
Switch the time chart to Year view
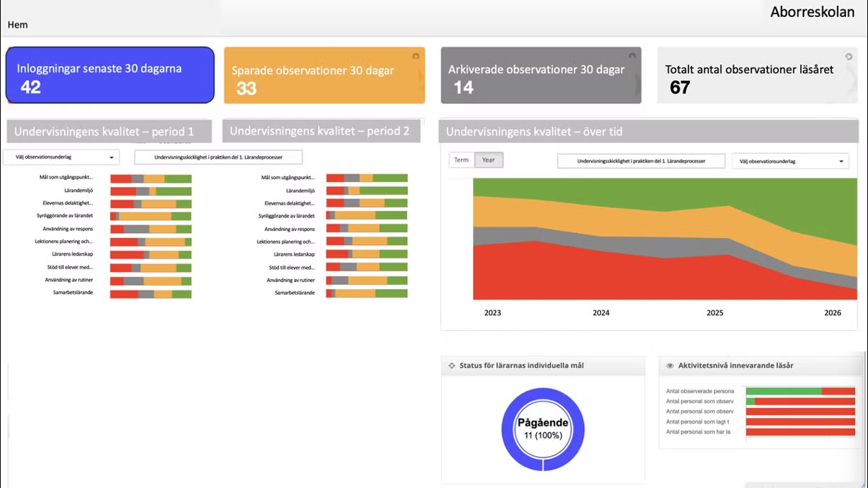pyautogui.click(x=489, y=160)
